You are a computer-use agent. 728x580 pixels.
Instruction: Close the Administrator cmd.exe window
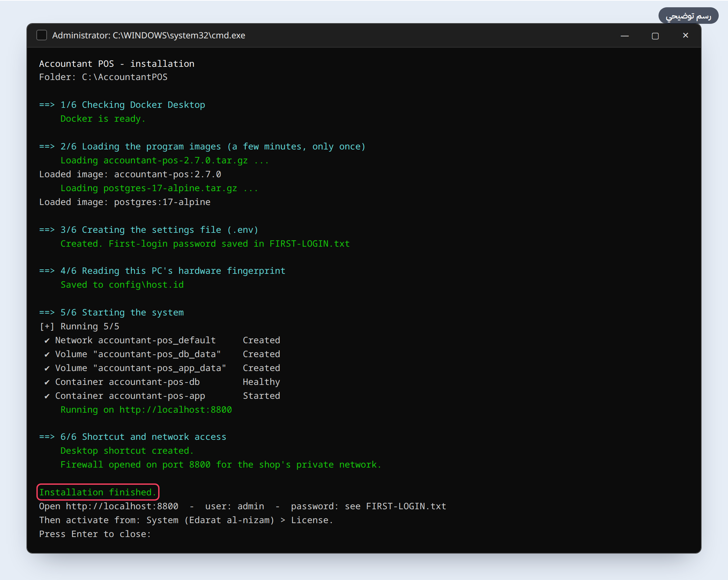(685, 35)
